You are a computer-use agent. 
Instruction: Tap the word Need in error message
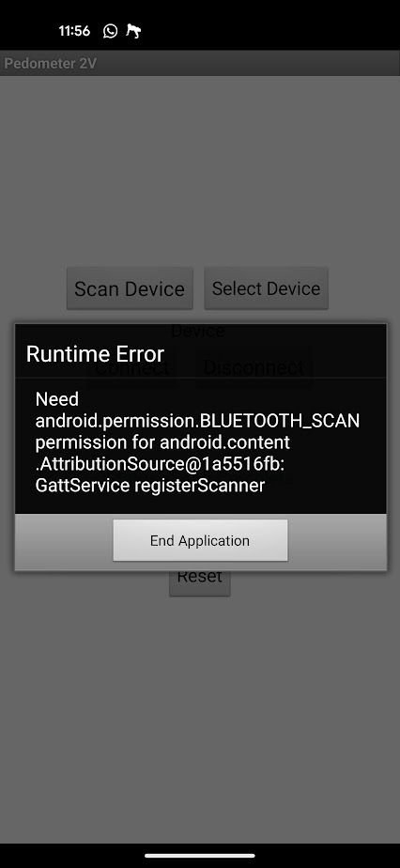57,399
